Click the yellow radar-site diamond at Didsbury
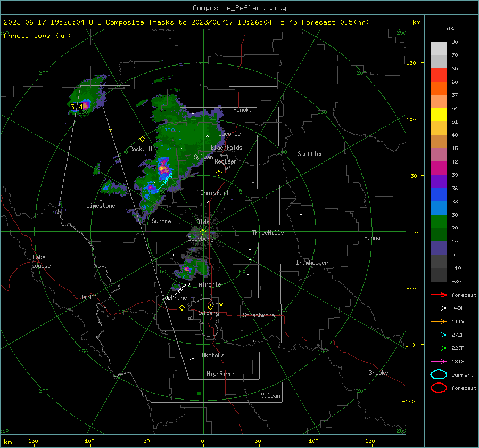This screenshot has height=448, width=479. point(203,232)
